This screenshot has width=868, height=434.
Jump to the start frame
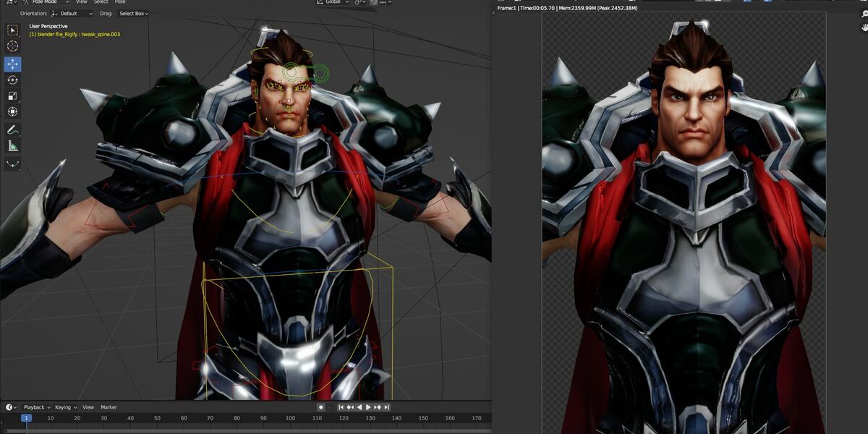(340, 407)
